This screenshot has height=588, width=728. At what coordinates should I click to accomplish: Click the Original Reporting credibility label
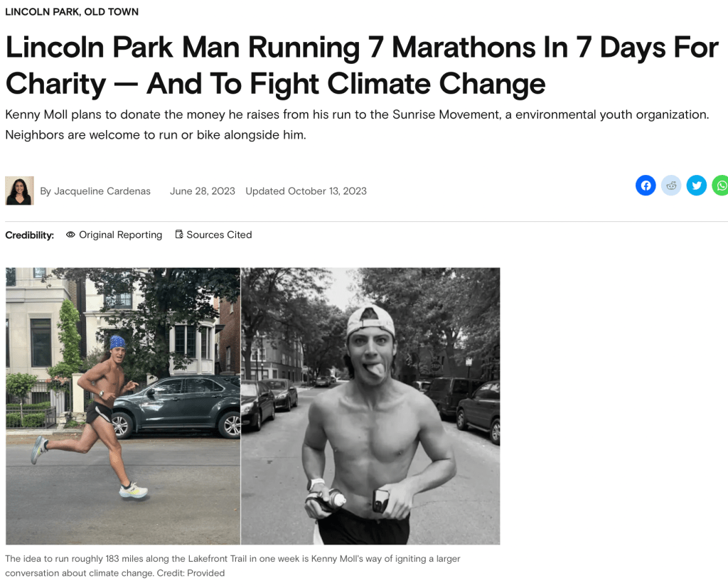coord(120,235)
